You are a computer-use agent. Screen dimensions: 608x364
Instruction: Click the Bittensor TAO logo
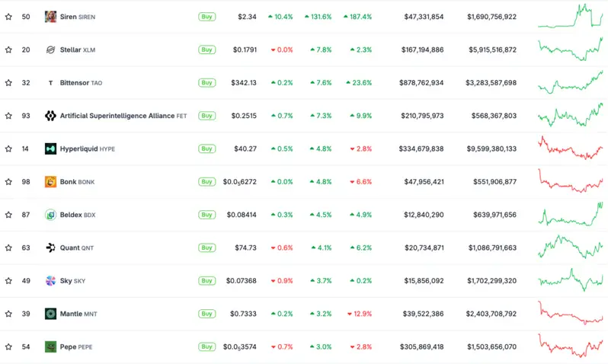point(50,82)
